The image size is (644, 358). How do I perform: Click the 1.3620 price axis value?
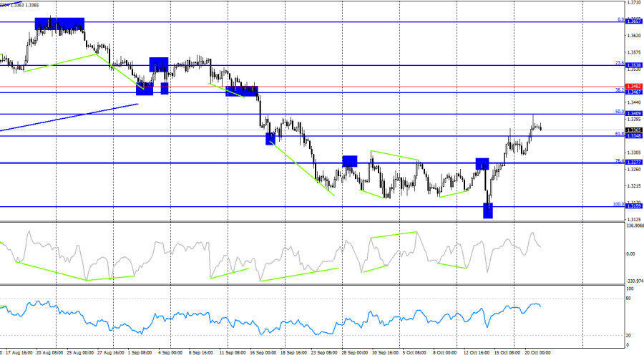click(x=634, y=36)
